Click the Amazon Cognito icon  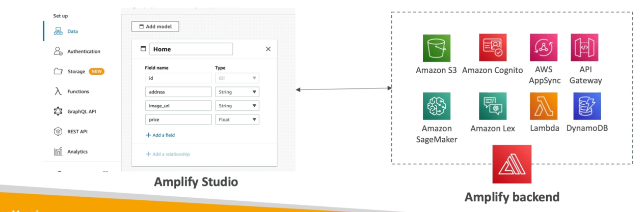[492, 48]
